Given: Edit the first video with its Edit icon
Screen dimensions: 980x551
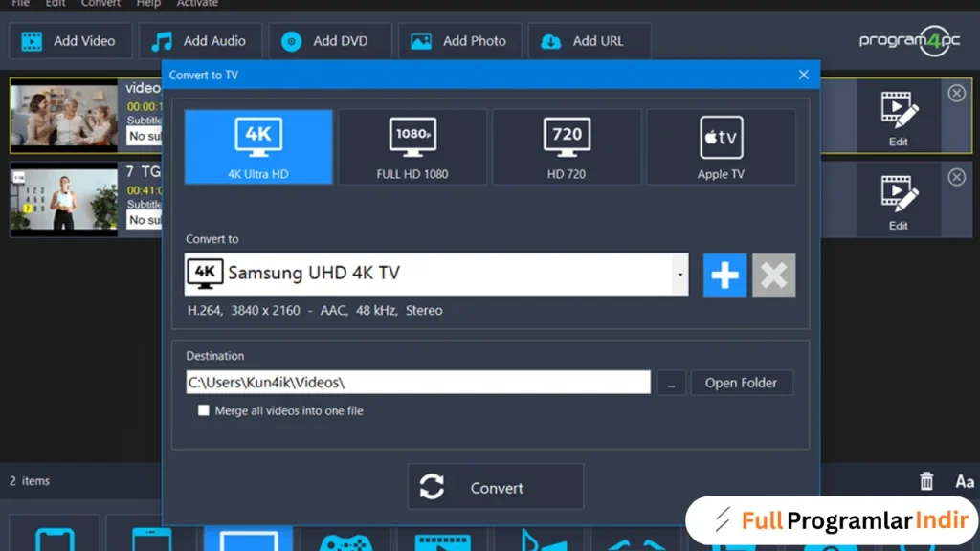Looking at the screenshot, I should click(898, 118).
